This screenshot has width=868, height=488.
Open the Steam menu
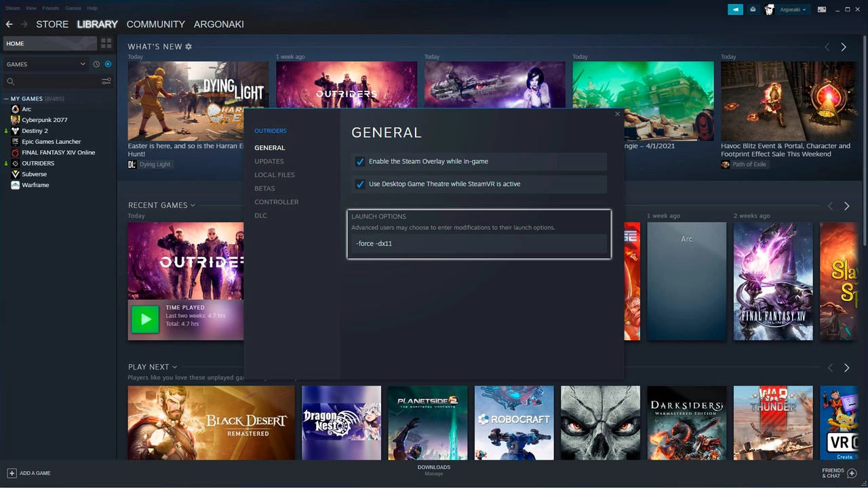pyautogui.click(x=12, y=8)
